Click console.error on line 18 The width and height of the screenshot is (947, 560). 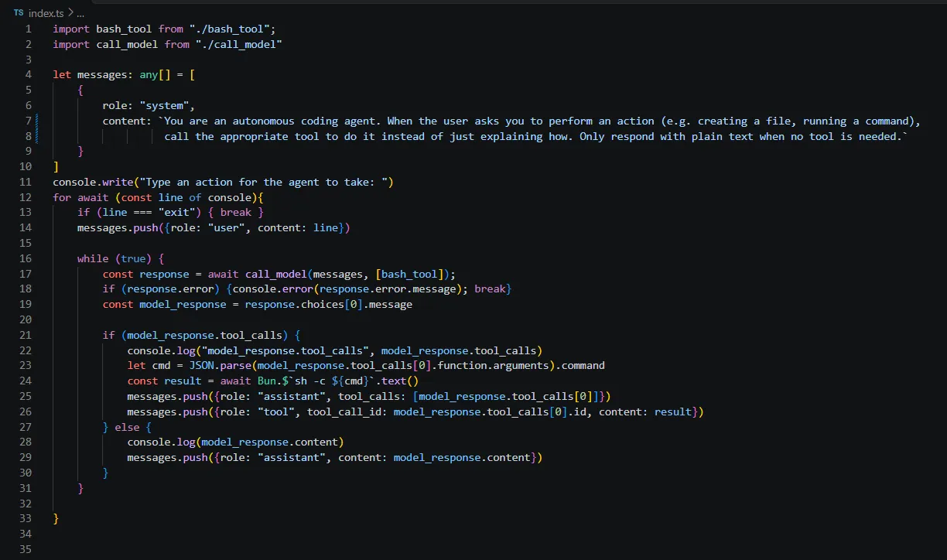click(x=272, y=289)
